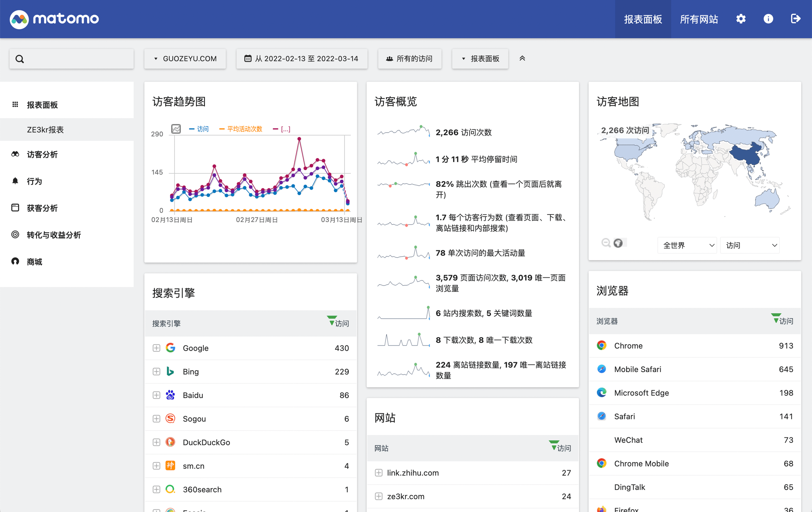Select the 所有网站 menu item
The height and width of the screenshot is (512, 812).
[698, 19]
